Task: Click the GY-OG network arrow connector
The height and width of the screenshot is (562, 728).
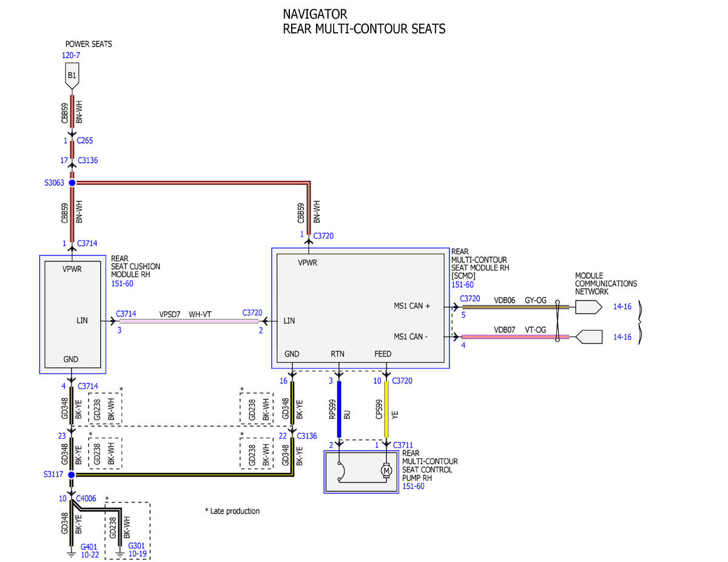Action: (x=588, y=307)
